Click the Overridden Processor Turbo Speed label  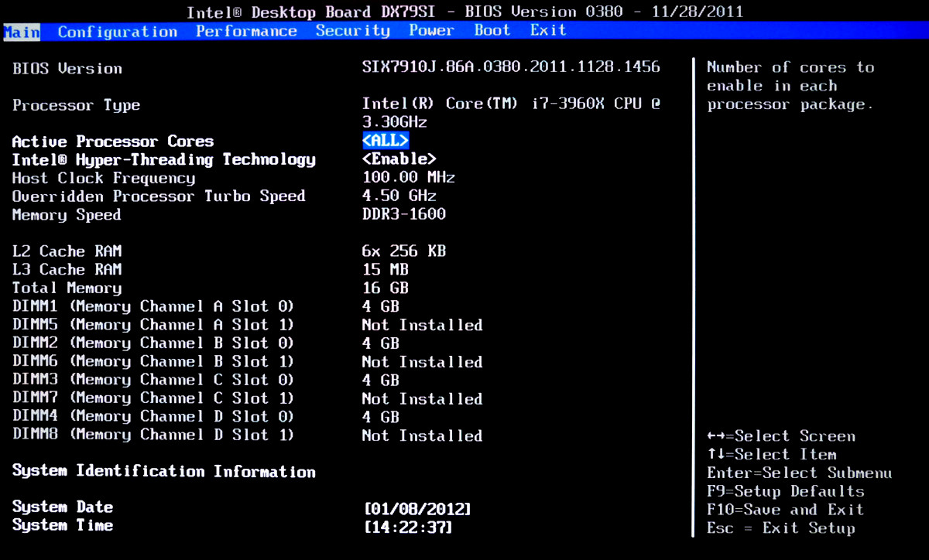pos(159,196)
